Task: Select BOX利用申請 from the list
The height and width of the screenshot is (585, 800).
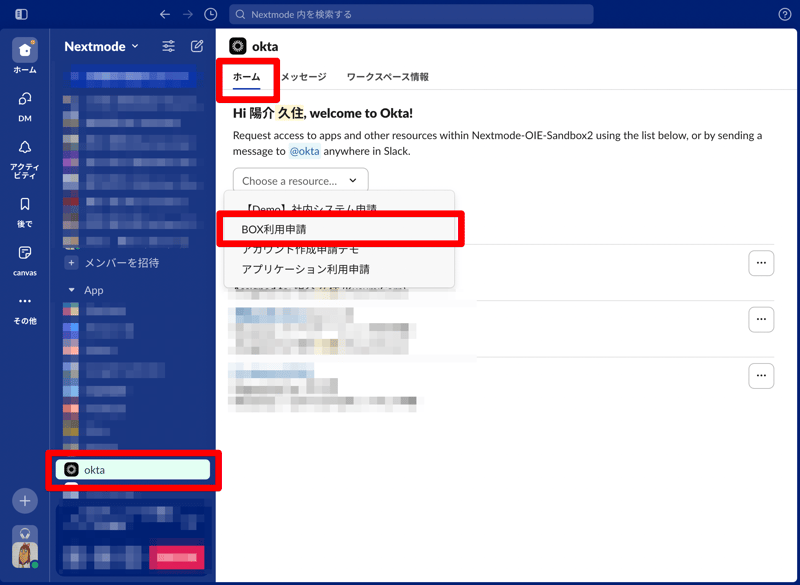Action: [x=339, y=230]
